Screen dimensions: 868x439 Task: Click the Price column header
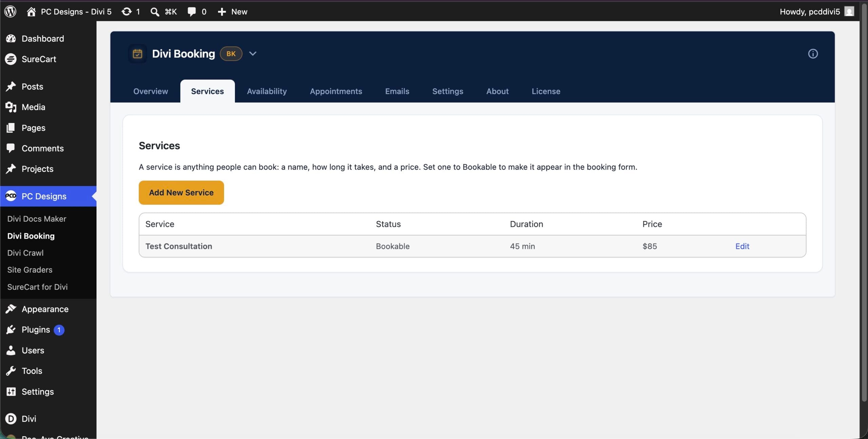coord(652,224)
